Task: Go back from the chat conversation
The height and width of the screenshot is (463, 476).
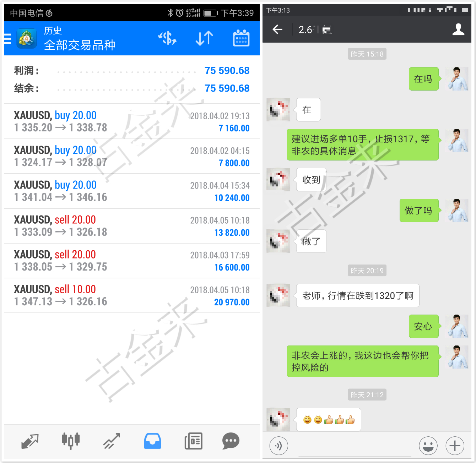Action: (277, 29)
